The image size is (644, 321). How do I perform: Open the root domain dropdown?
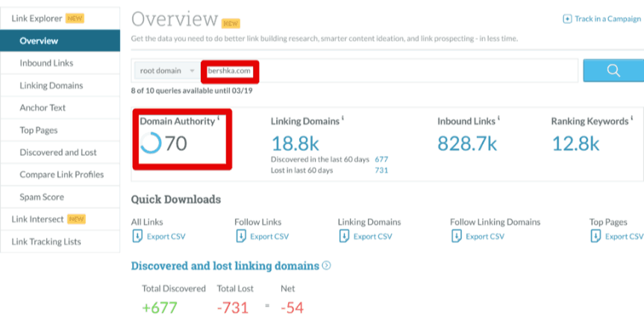tap(166, 71)
